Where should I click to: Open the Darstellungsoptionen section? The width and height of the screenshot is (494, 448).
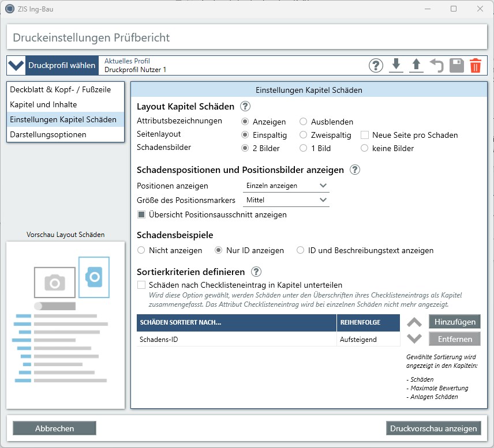coord(48,135)
